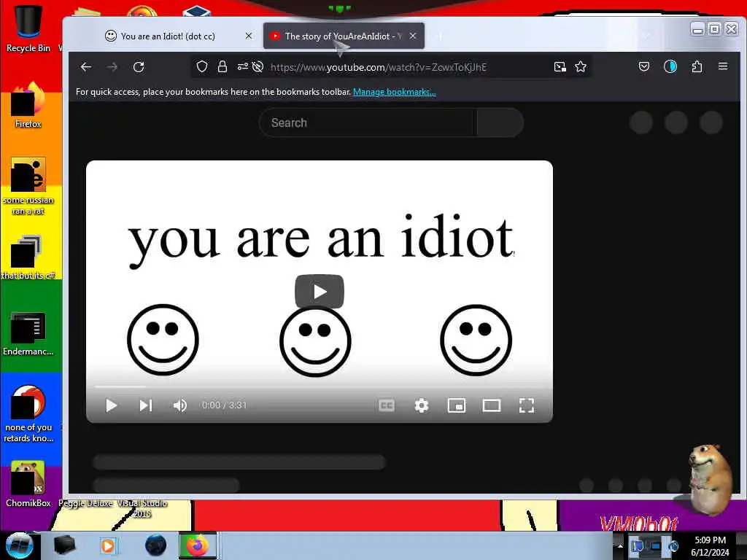This screenshot has width=747, height=560.
Task: Play the video from control bar
Action: coord(111,405)
